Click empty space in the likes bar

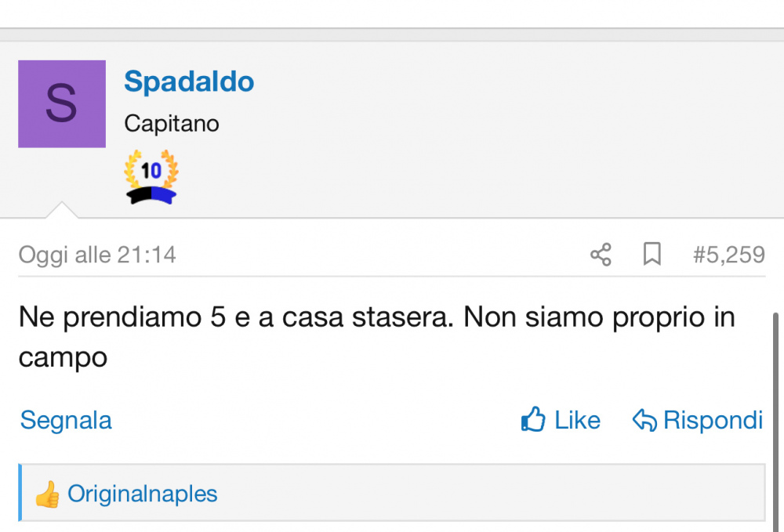coord(490,493)
